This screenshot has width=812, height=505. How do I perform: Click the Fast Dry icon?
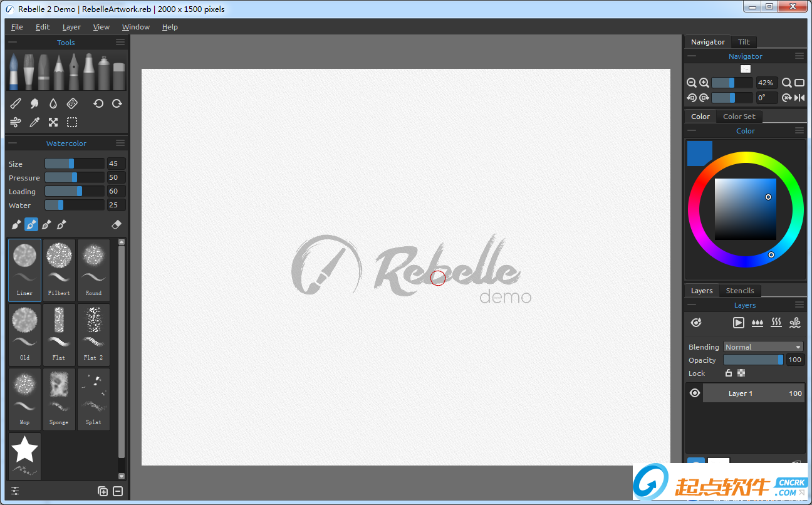point(795,323)
